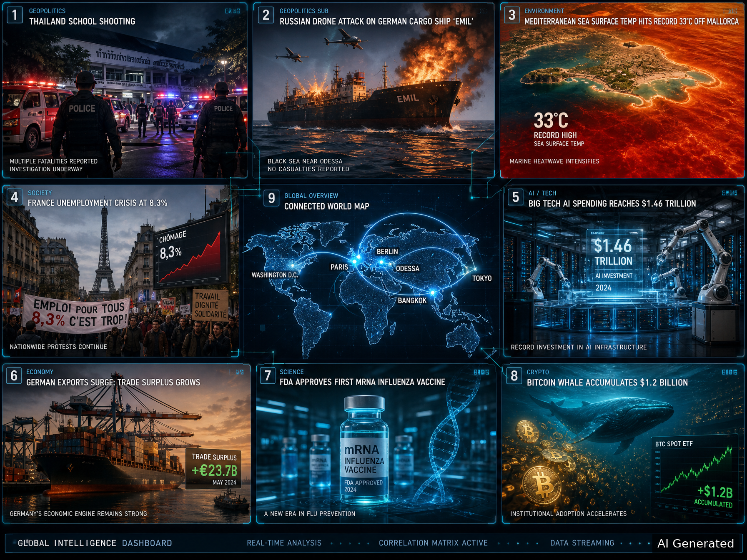Image resolution: width=747 pixels, height=560 pixels.
Task: Click the 'Marine heatwave intensifies' caption
Action: tap(554, 161)
